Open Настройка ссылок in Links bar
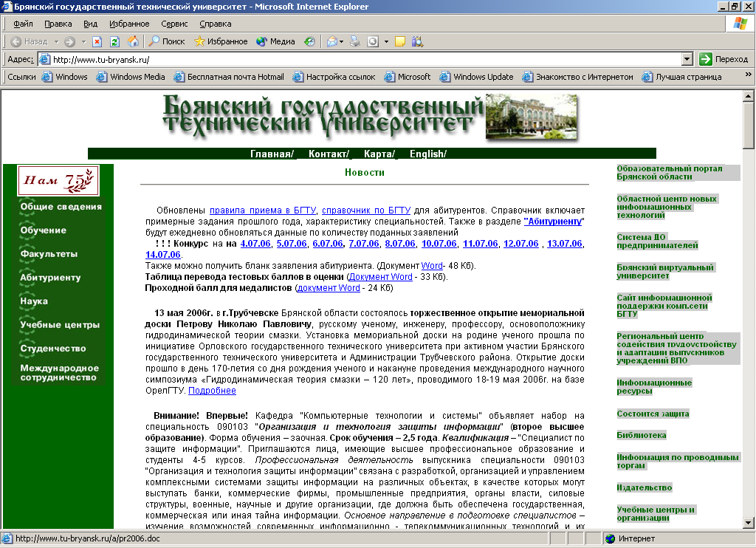Viewport: 756px width, 548px height. coord(334,77)
